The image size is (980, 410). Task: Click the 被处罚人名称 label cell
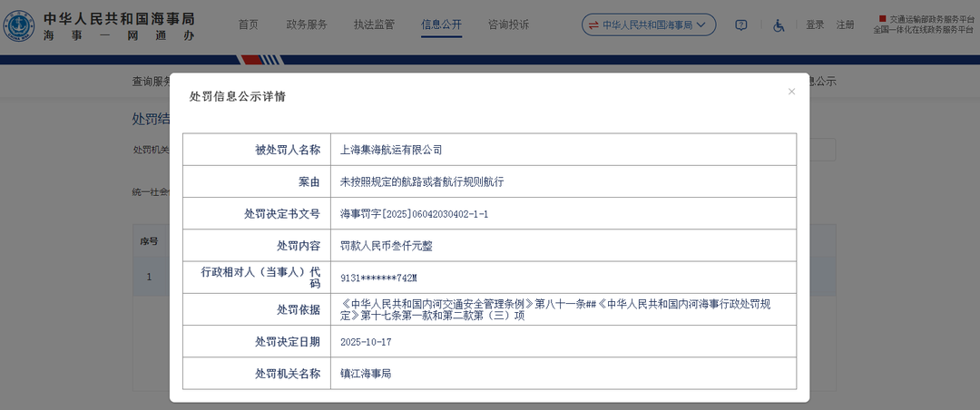click(257, 150)
